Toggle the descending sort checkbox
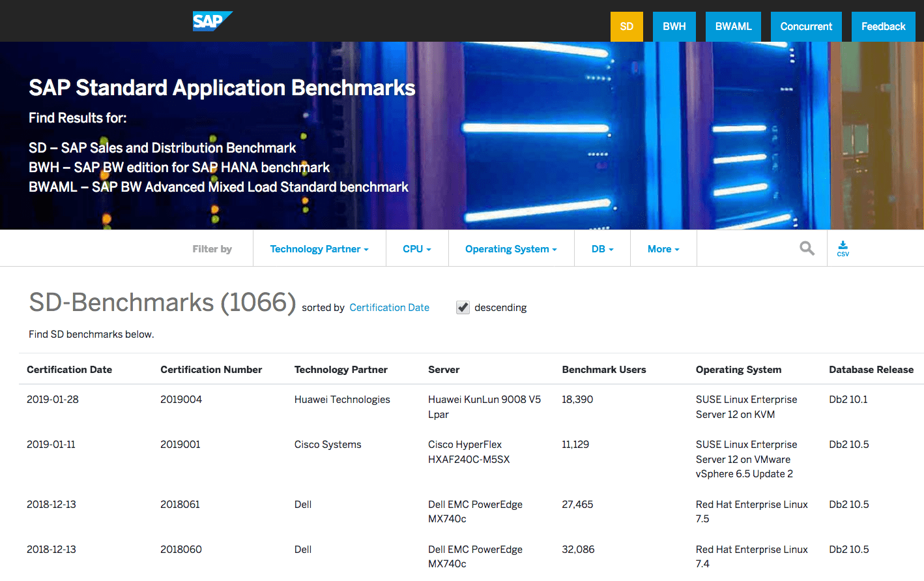924x581 pixels. (463, 307)
